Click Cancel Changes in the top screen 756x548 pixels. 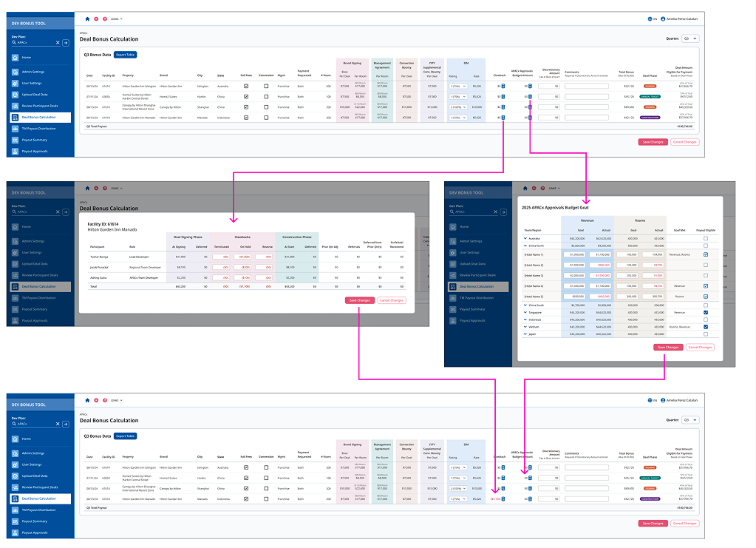[x=684, y=142]
